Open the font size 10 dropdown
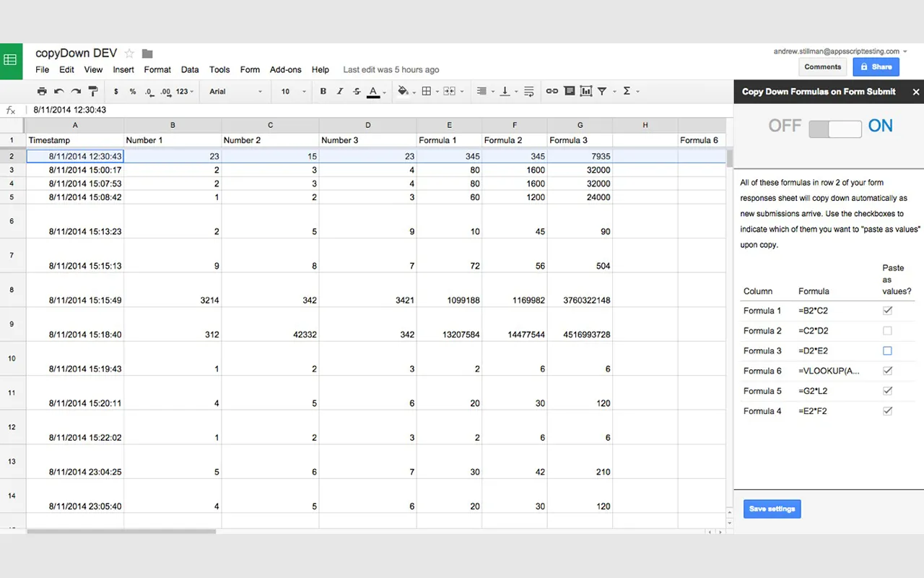 (x=293, y=92)
